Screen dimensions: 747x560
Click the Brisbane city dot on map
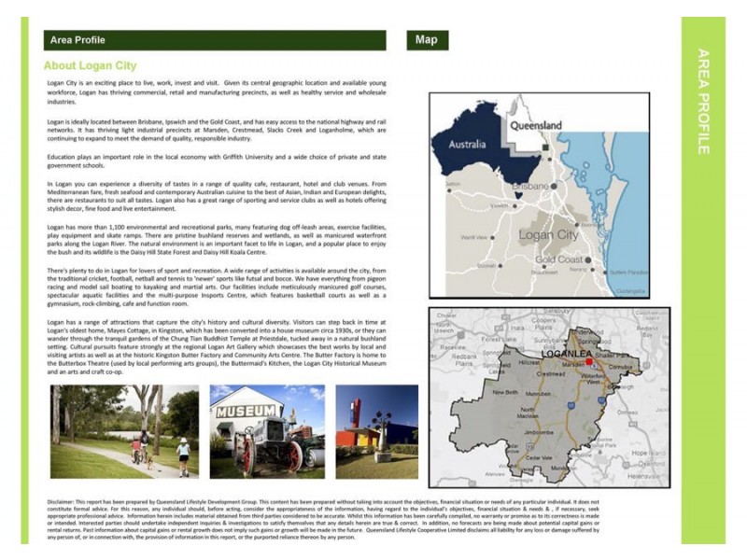pyautogui.click(x=554, y=186)
